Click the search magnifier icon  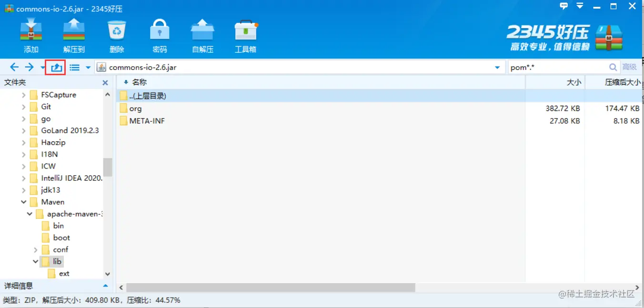point(614,67)
